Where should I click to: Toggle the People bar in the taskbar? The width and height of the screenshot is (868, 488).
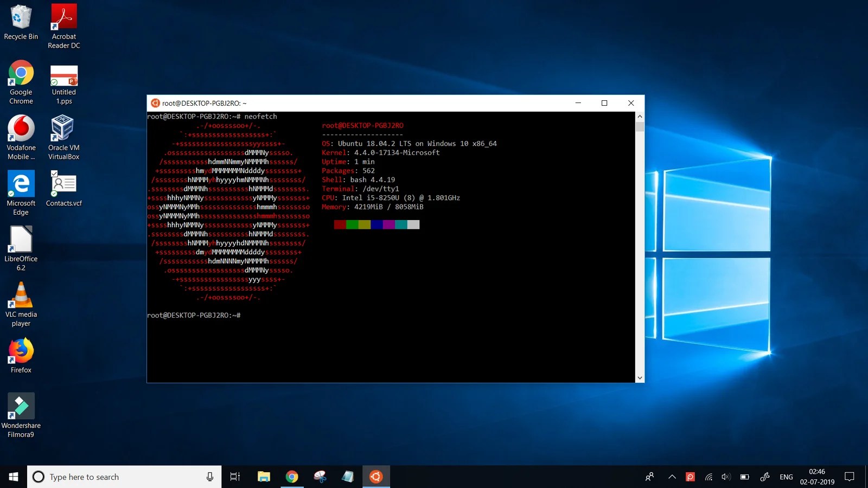[649, 477]
